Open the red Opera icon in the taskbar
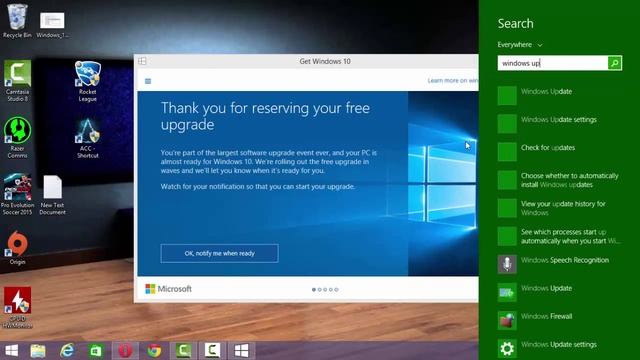 [125, 351]
